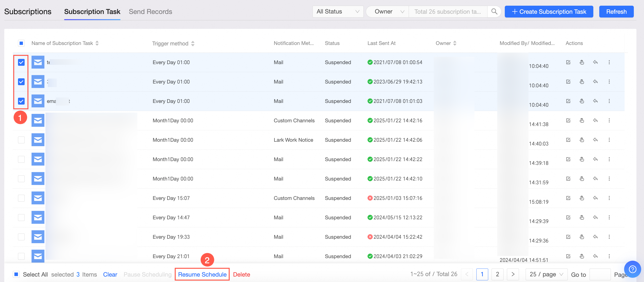Image resolution: width=644 pixels, height=282 pixels.
Task: Click send-now icon in row sent 2025/01/22 14:42:16
Action: [x=582, y=120]
